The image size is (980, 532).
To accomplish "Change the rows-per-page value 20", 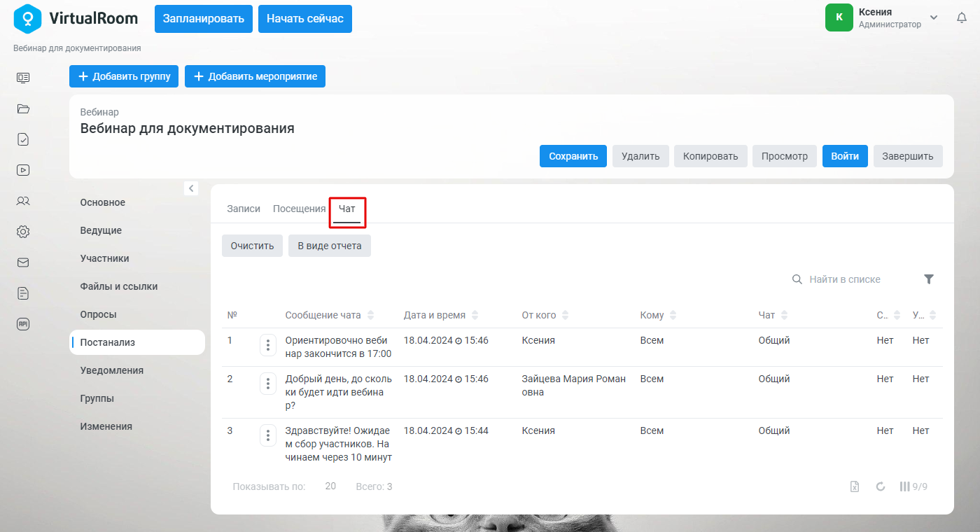I will click(x=330, y=486).
